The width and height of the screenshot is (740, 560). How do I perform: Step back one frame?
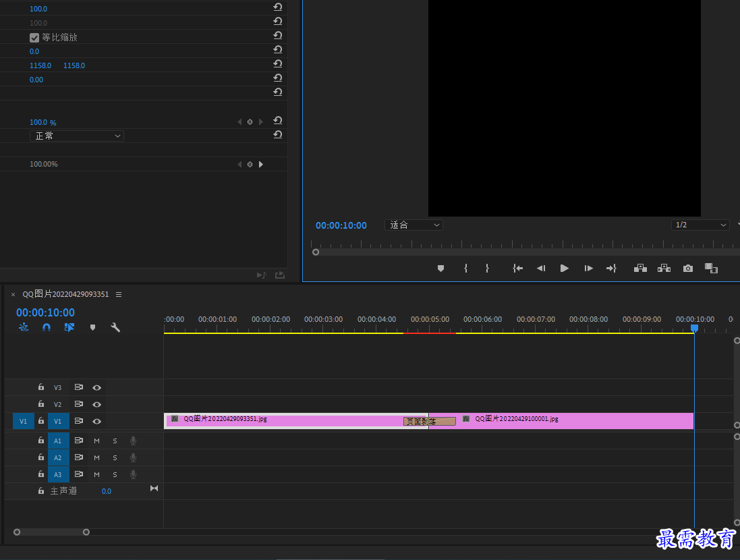[x=541, y=269]
